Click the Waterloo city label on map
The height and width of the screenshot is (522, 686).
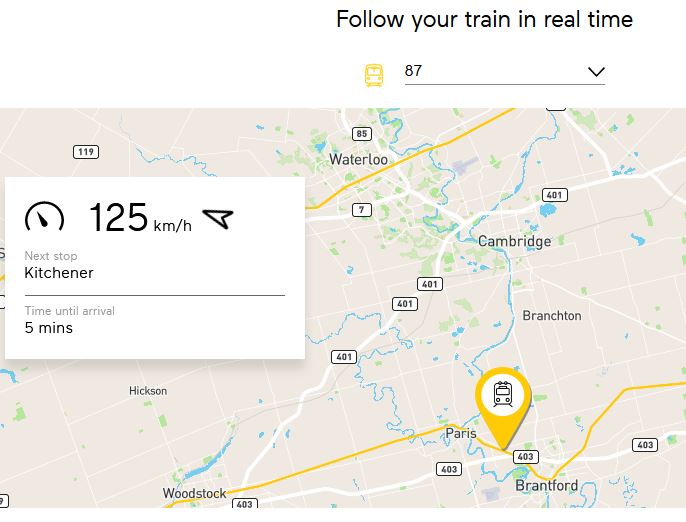pos(358,159)
